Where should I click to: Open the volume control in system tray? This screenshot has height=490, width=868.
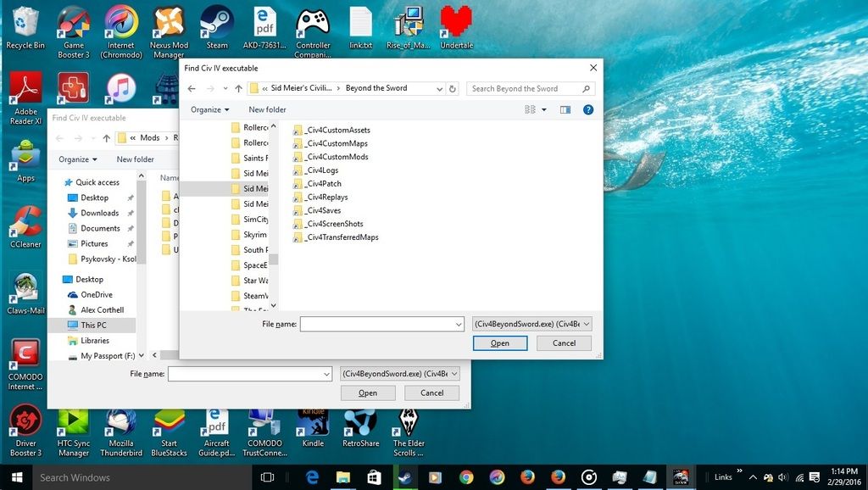[x=782, y=477]
